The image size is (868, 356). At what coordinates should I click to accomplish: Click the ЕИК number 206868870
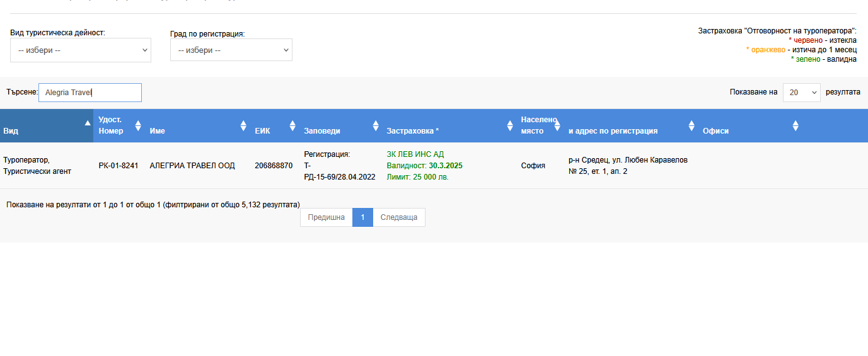[274, 166]
